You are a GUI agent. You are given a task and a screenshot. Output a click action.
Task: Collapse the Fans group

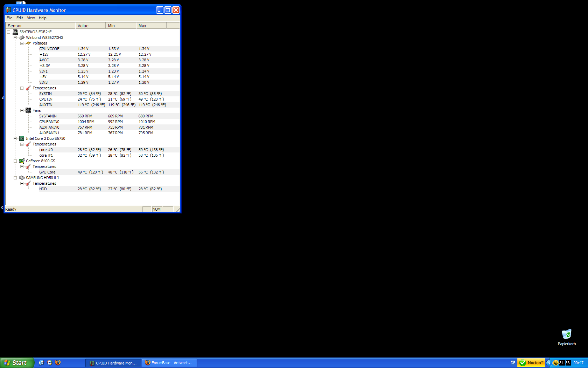pyautogui.click(x=22, y=110)
